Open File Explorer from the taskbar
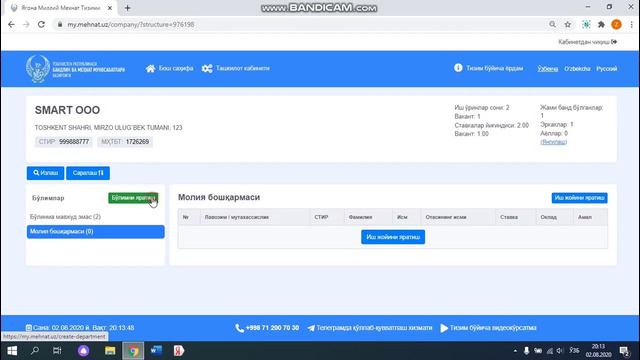The width and height of the screenshot is (640, 360). click(x=110, y=351)
